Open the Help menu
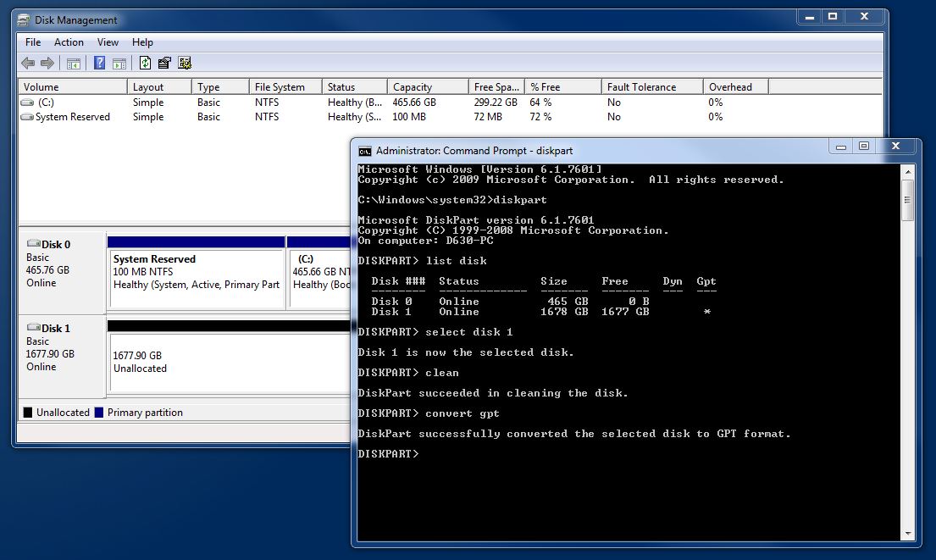The image size is (936, 560). [x=142, y=42]
